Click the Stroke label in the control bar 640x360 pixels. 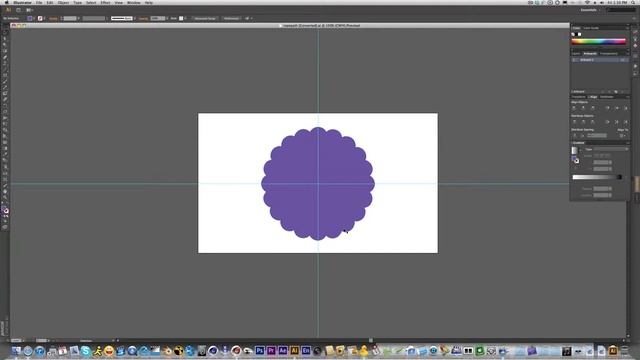[x=53, y=18]
